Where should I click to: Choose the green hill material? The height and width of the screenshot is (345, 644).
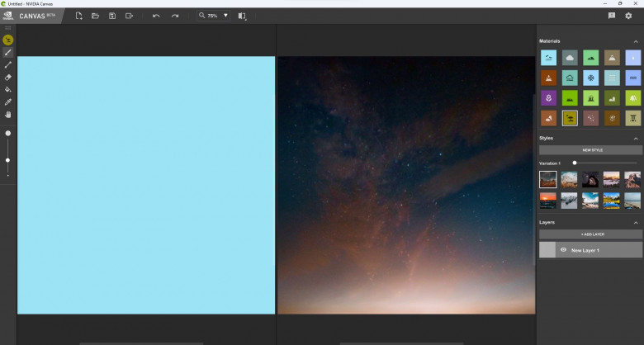(x=590, y=58)
